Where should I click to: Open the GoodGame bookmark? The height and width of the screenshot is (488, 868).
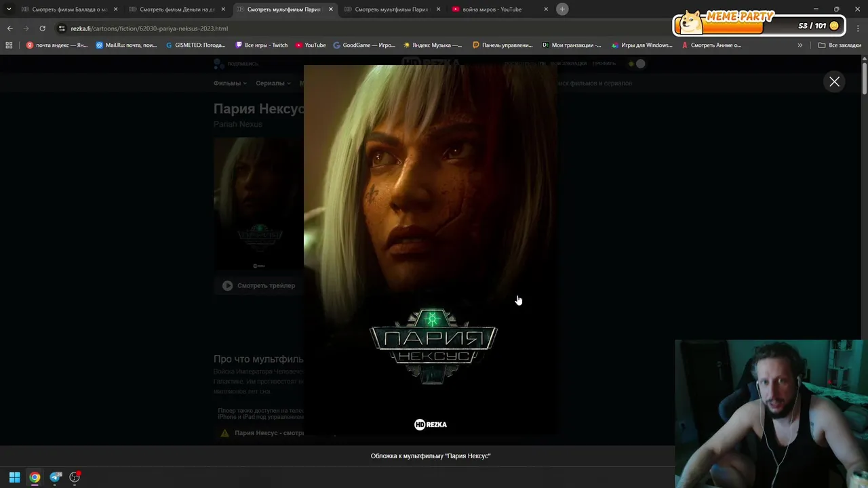click(364, 45)
